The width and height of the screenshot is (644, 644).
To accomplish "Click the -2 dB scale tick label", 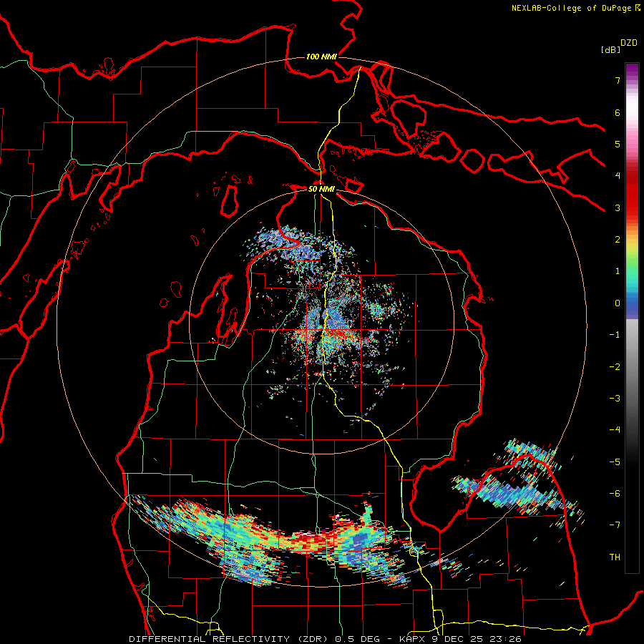I will pyautogui.click(x=615, y=367).
